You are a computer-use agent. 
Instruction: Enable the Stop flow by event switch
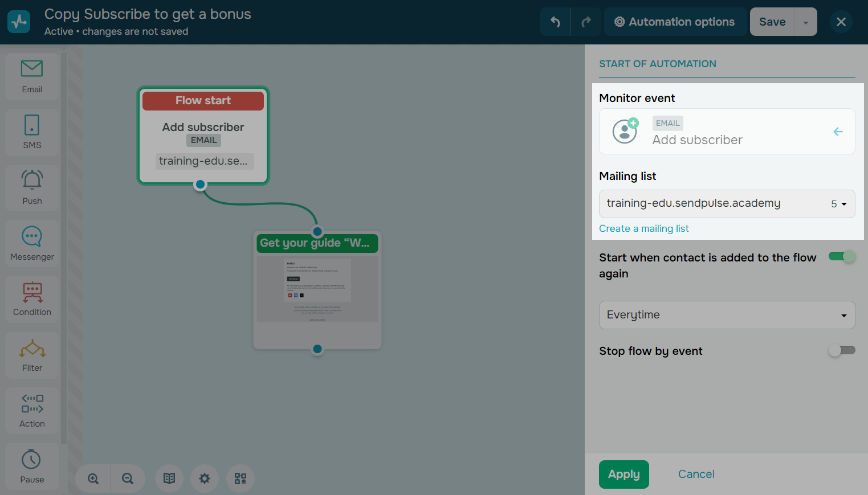coord(842,350)
